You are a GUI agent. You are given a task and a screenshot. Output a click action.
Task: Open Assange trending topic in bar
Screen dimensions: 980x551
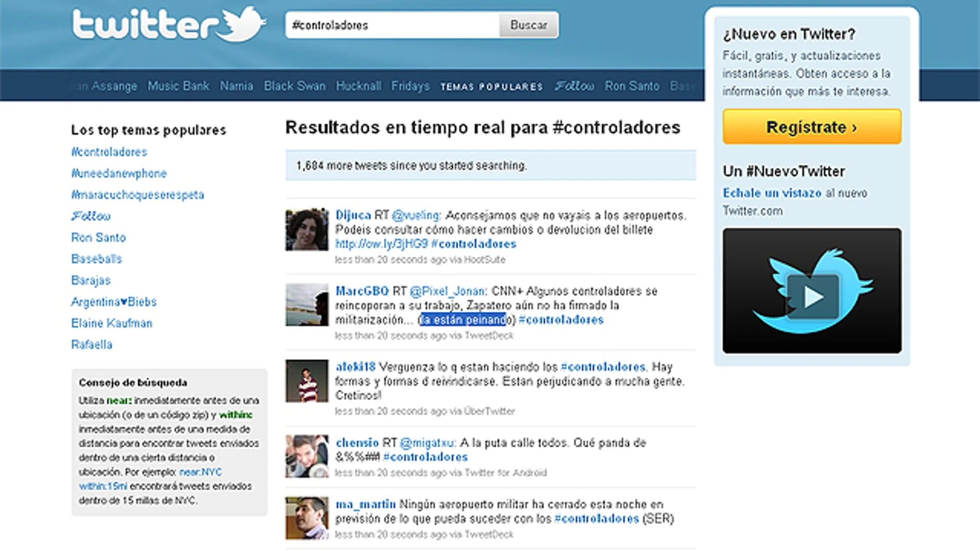coord(105,86)
